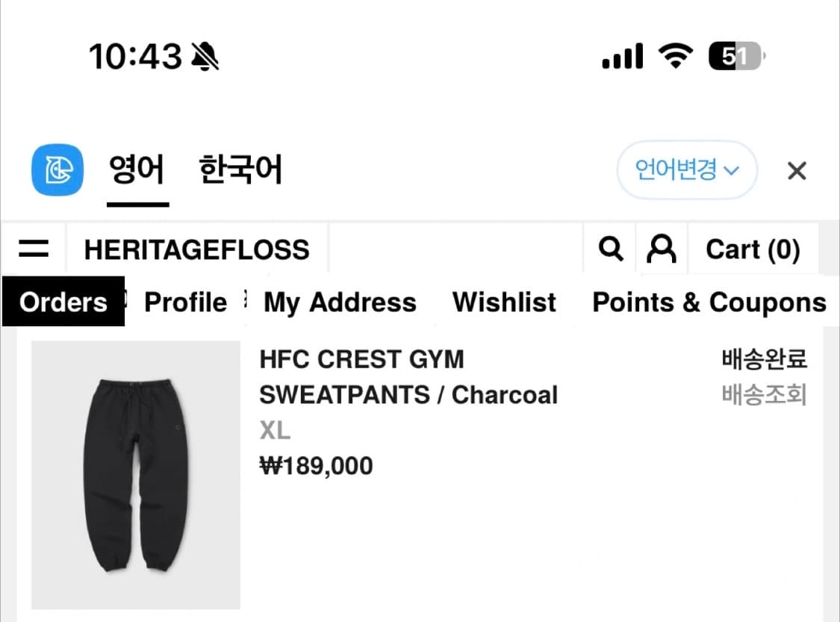Click the HERITAGEFLOSS store name link

click(196, 249)
